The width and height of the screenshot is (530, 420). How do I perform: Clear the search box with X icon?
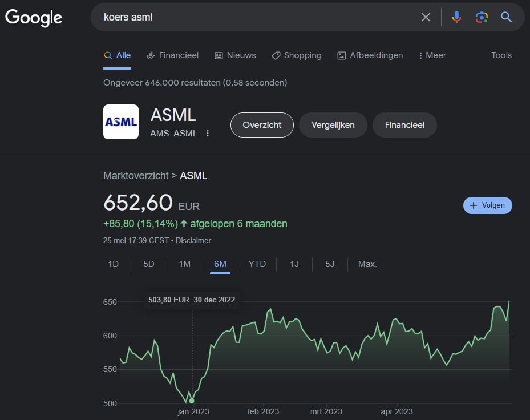click(x=426, y=17)
